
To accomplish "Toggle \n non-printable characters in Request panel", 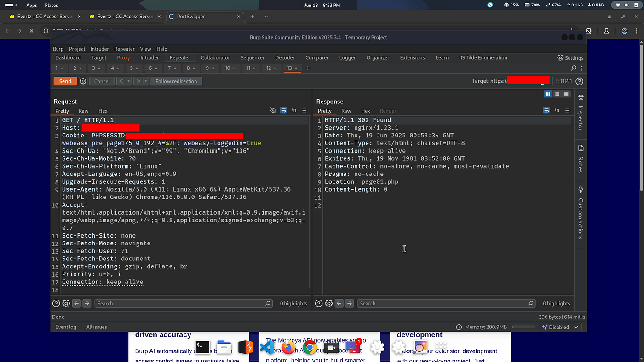I will [294, 111].
